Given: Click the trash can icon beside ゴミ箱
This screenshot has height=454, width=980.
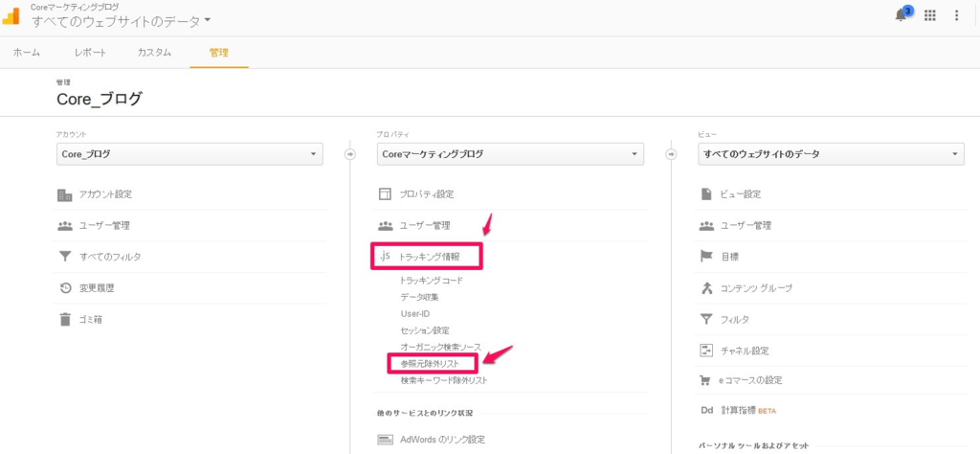Looking at the screenshot, I should click(65, 320).
